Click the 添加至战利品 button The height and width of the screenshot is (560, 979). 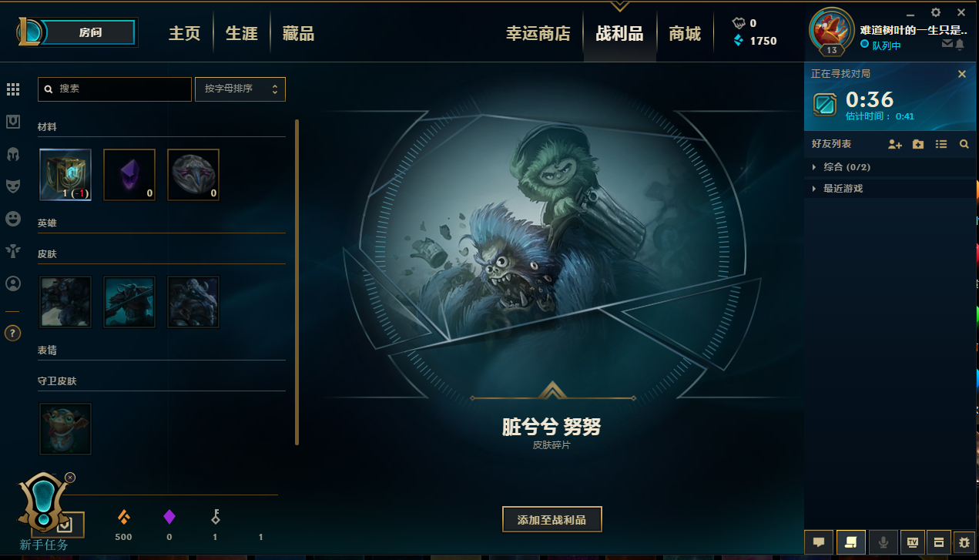(x=552, y=520)
